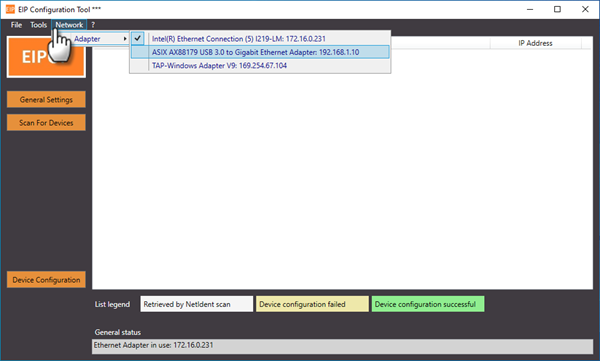
Task: Click the white Retrieved by NetIdent scan legend
Action: point(197,304)
